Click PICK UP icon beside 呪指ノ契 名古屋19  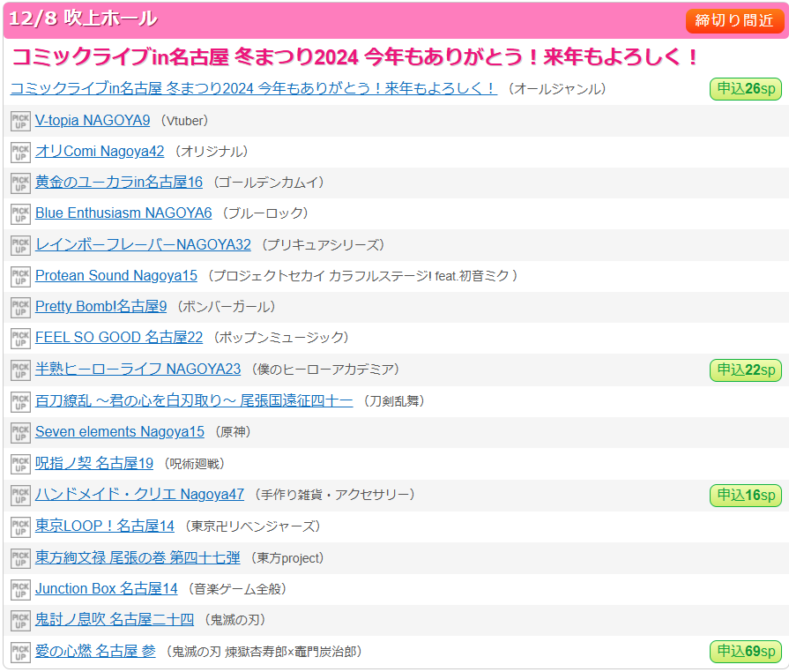click(x=20, y=464)
